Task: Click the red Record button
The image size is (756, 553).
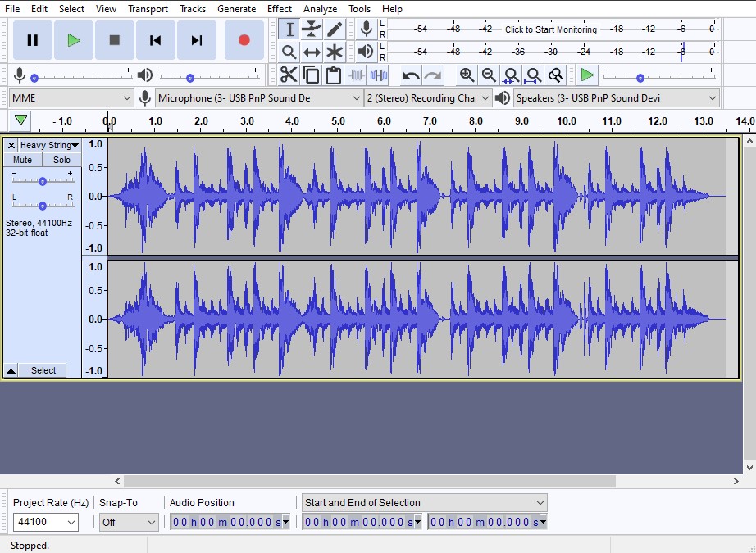Action: click(244, 40)
